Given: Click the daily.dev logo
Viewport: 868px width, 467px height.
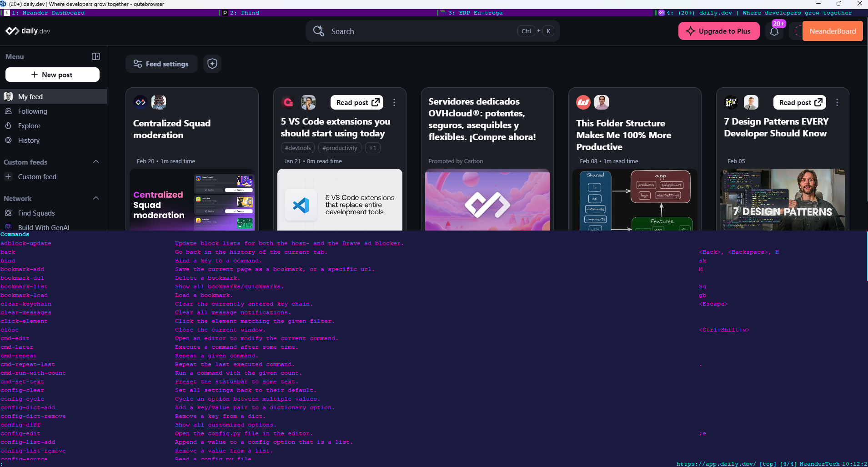Looking at the screenshot, I should point(28,31).
